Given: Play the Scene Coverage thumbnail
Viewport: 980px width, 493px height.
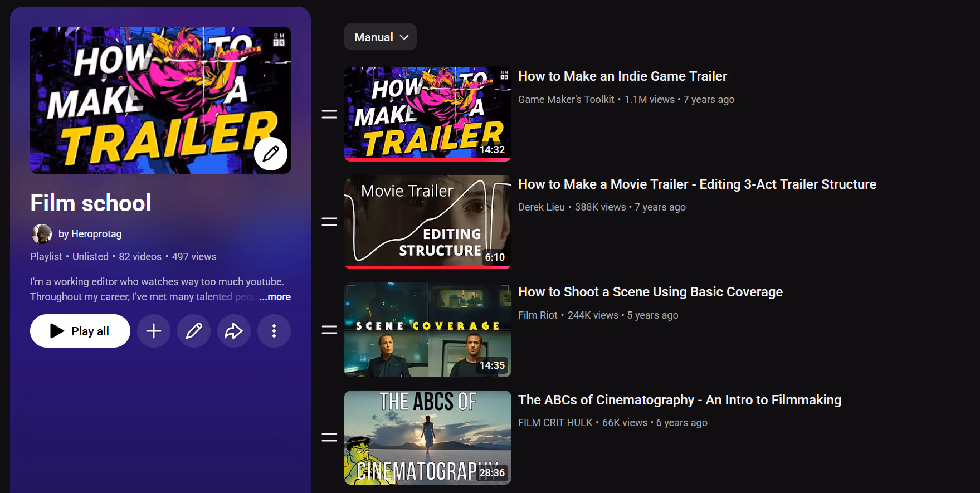Looking at the screenshot, I should [428, 330].
